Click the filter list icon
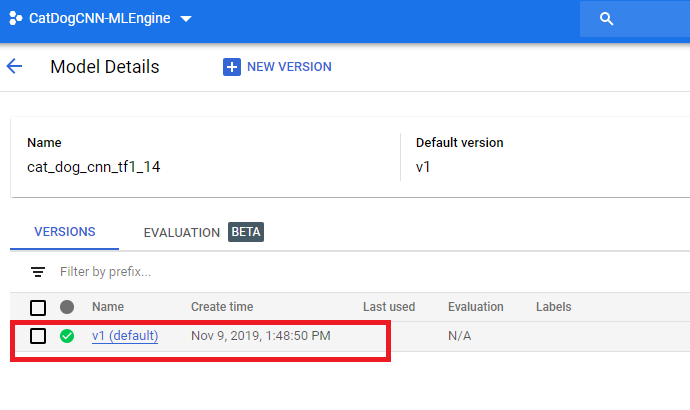Screen dimensions: 690x410 (38, 272)
